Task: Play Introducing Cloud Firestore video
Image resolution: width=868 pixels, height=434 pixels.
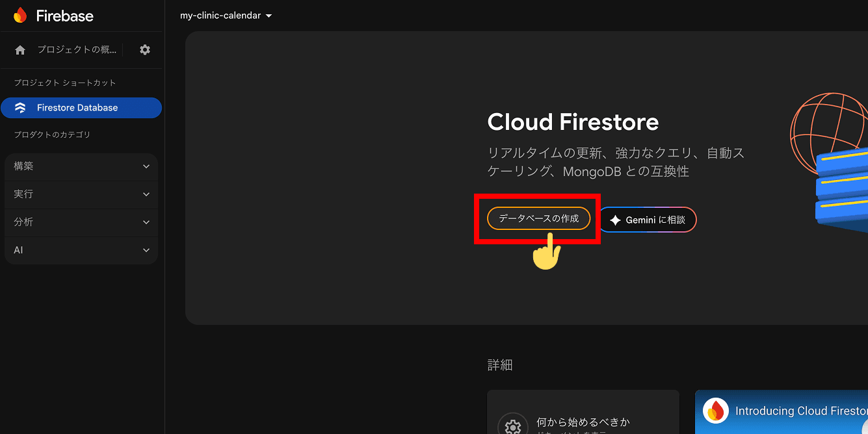Action: [782, 412]
